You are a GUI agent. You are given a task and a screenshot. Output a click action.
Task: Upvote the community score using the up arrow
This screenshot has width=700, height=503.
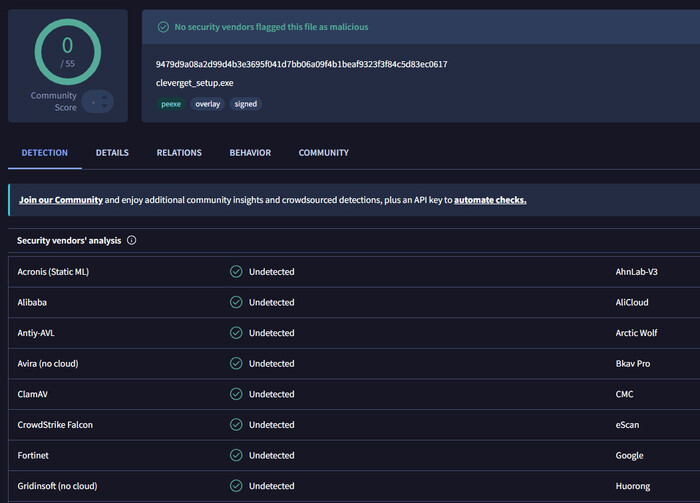click(x=104, y=97)
